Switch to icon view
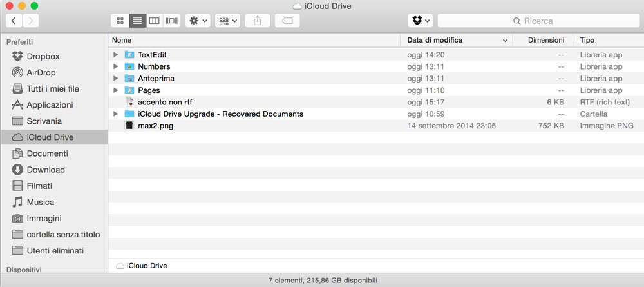The image size is (644, 287). coord(120,21)
